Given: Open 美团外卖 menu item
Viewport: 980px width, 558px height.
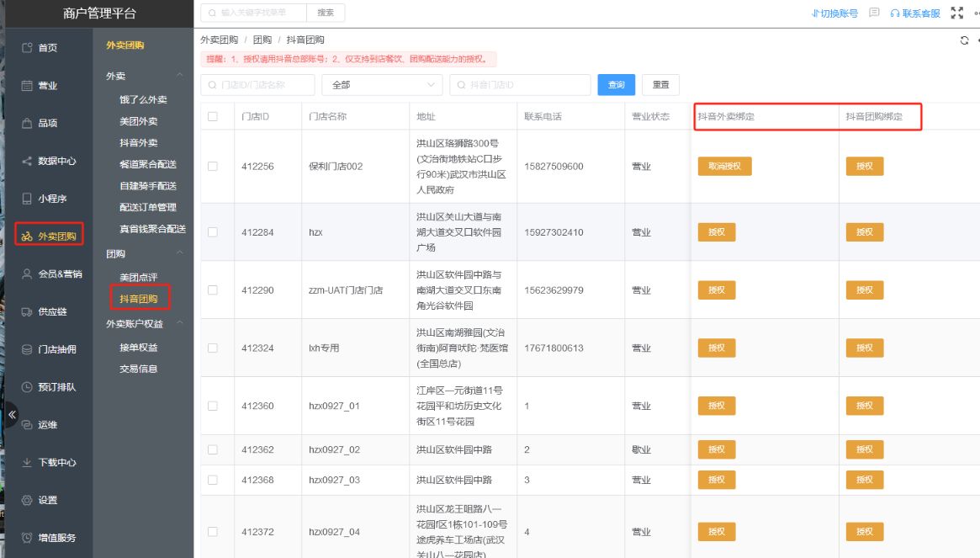Looking at the screenshot, I should click(x=139, y=121).
